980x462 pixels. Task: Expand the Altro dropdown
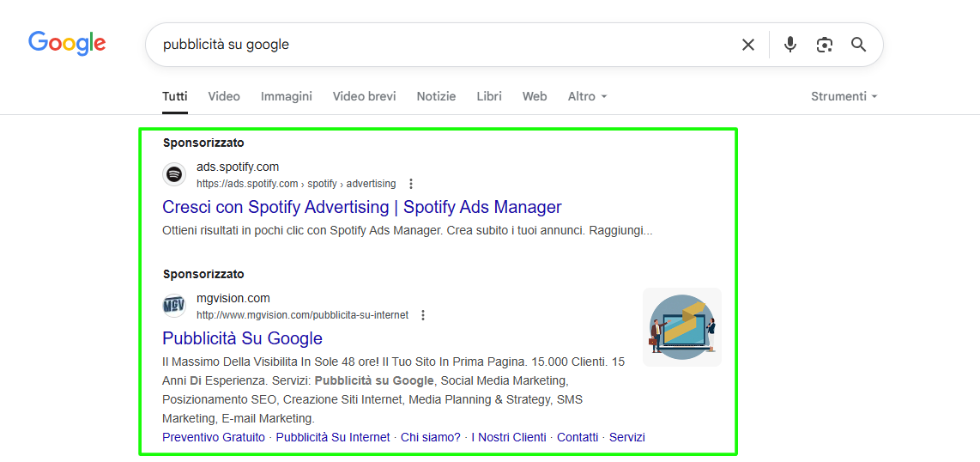[x=587, y=96]
